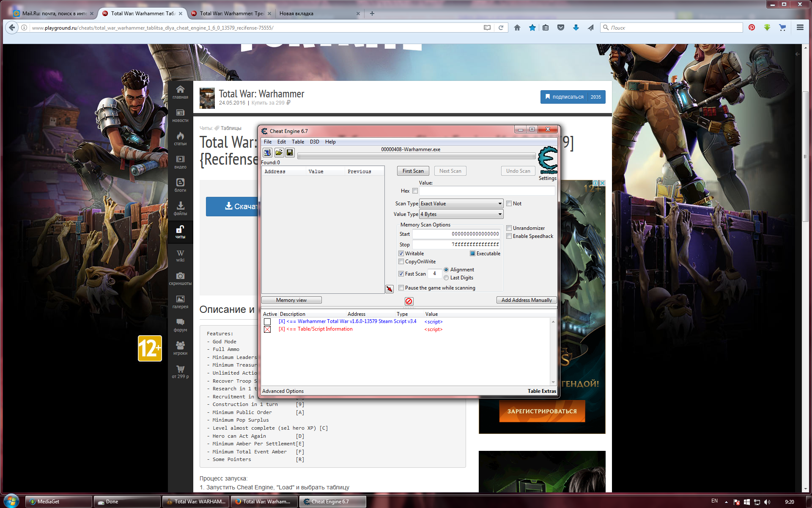
Task: Switch to the Mail.Ru browser tab
Action: point(53,14)
